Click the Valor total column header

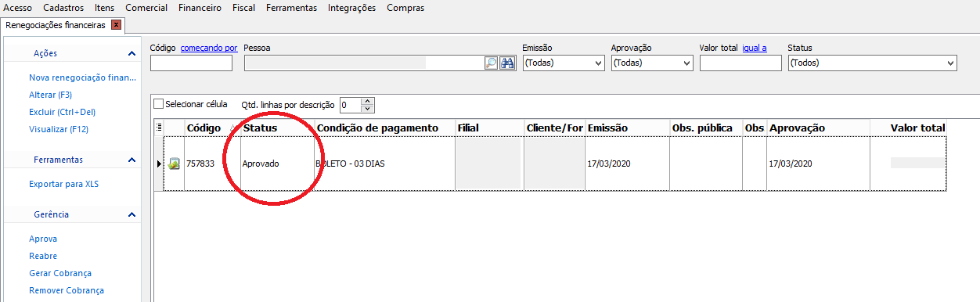click(909, 128)
